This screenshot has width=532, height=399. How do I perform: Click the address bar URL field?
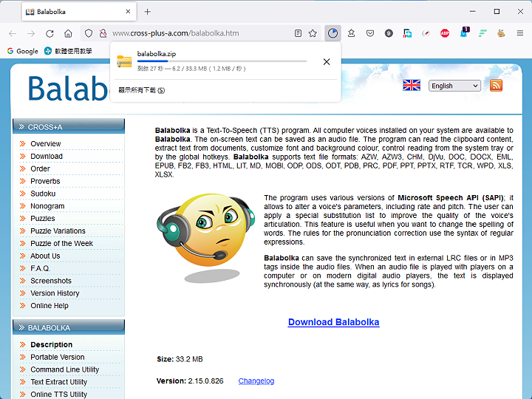200,33
